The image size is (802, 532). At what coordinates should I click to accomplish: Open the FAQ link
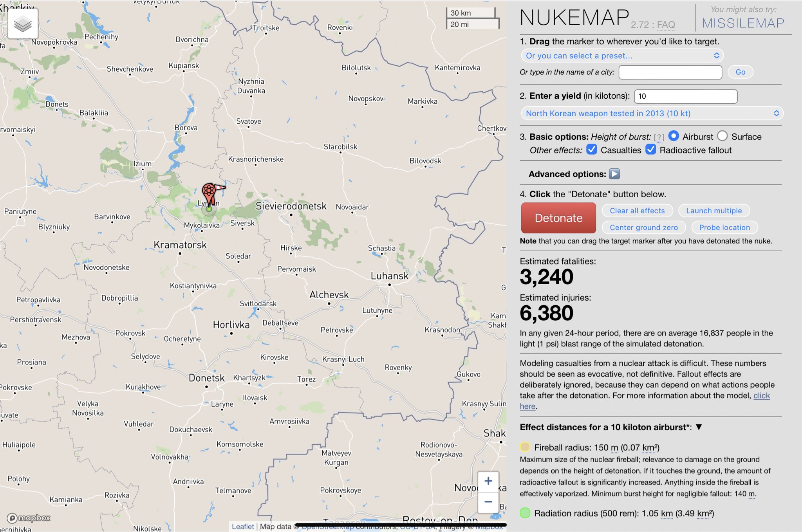tap(666, 25)
